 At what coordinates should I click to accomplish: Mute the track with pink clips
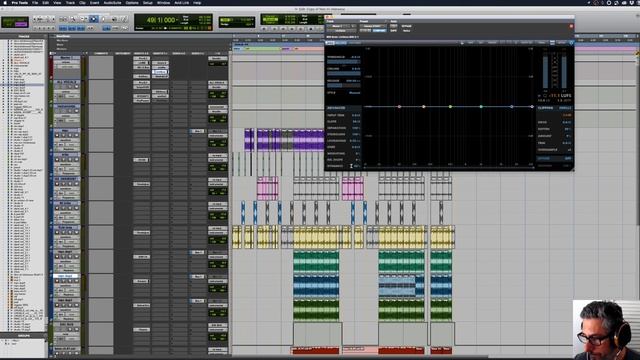click(76, 184)
